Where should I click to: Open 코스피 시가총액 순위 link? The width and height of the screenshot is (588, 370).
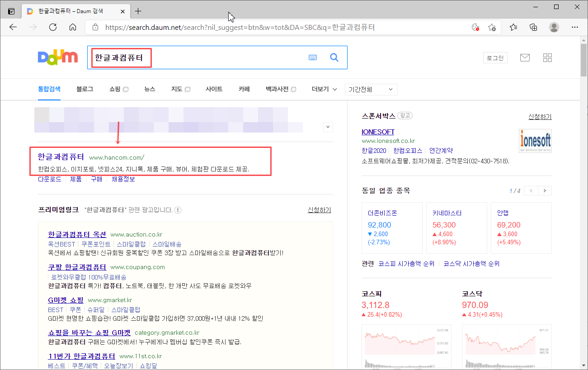point(406,264)
